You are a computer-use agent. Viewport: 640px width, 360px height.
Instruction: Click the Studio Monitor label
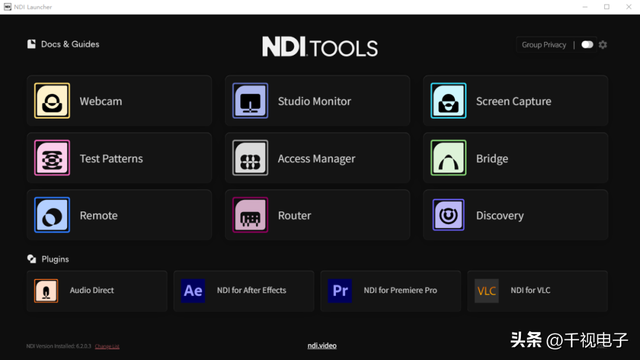314,101
